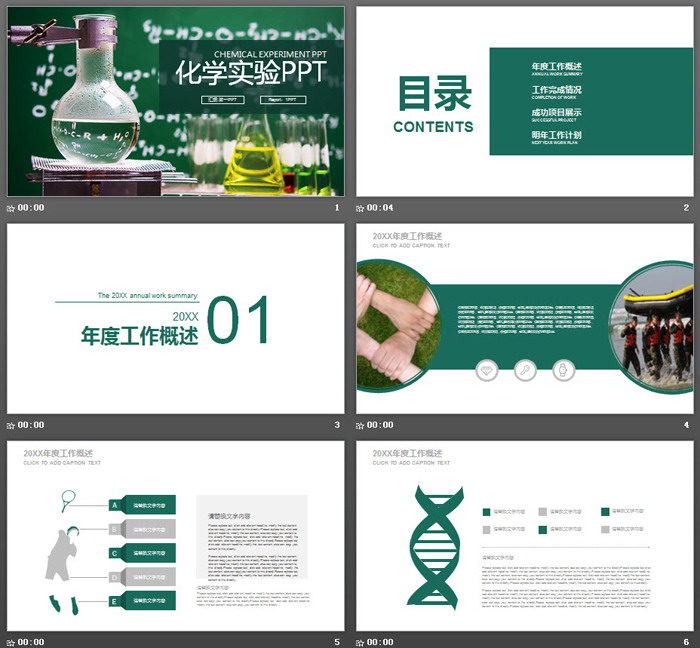Click the slide number 4 label
The width and height of the screenshot is (700, 648).
[686, 425]
